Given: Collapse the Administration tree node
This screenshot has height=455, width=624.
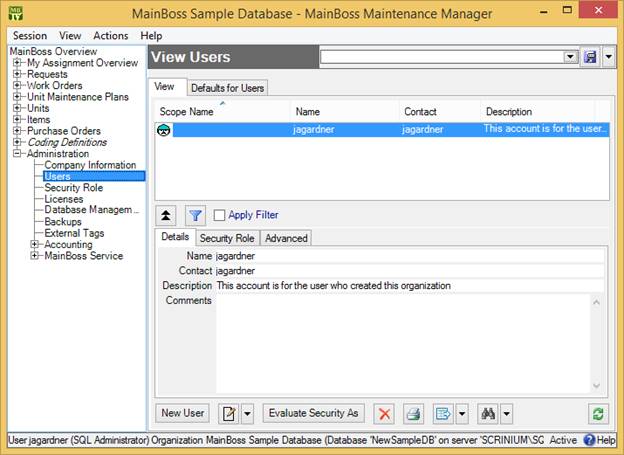Looking at the screenshot, I should (17, 153).
